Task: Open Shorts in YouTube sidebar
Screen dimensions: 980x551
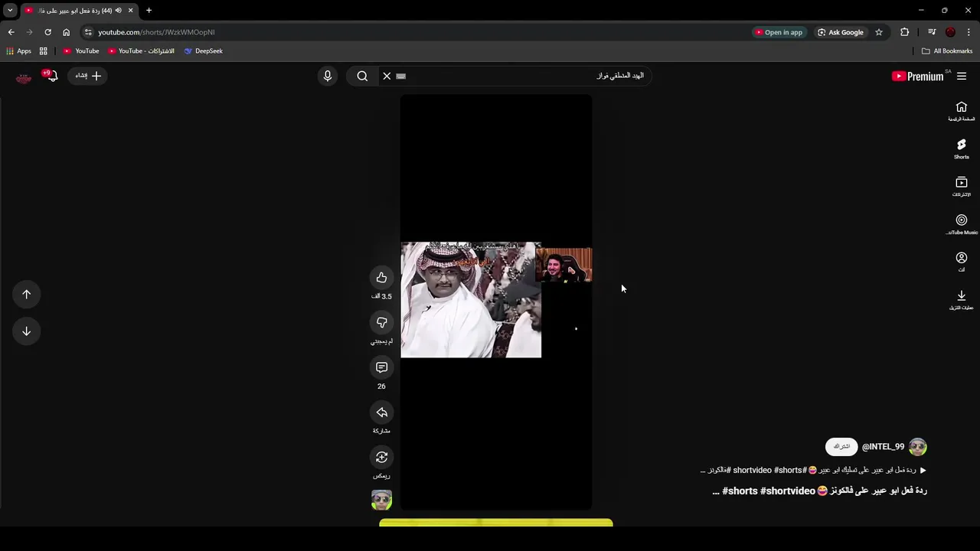Action: point(962,148)
